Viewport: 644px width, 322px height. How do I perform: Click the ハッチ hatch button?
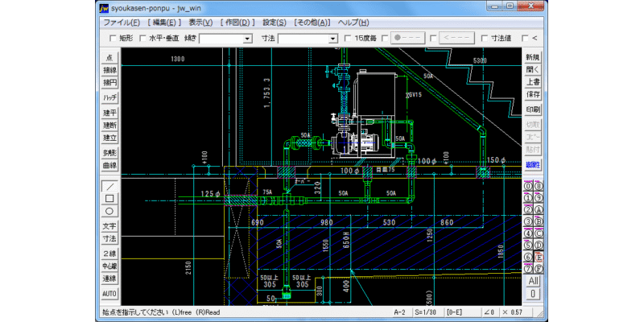click(x=109, y=97)
